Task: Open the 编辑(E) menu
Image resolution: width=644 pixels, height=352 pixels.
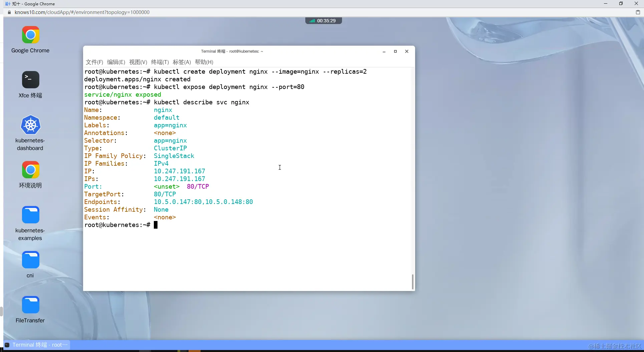Action: (x=116, y=62)
